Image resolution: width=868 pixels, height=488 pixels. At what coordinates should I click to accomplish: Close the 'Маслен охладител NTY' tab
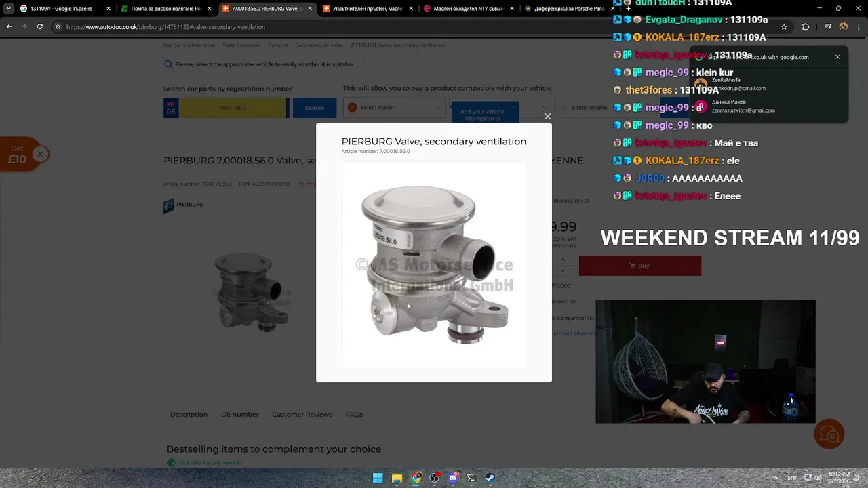(512, 9)
